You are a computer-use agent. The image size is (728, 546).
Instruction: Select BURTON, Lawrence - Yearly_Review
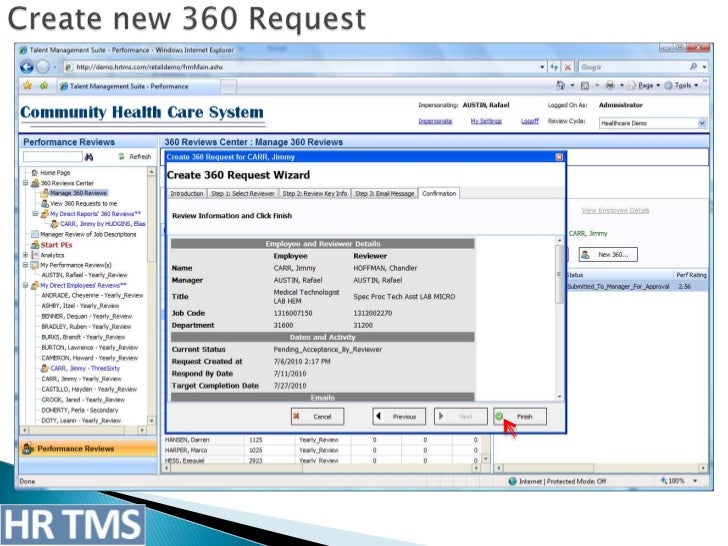coord(90,347)
